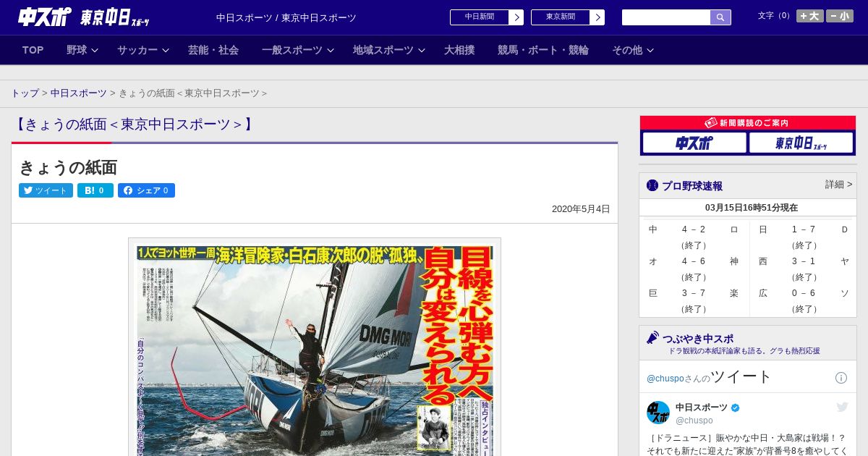Open 詳細 link for プロ野球速報
The image size is (868, 456).
click(838, 185)
